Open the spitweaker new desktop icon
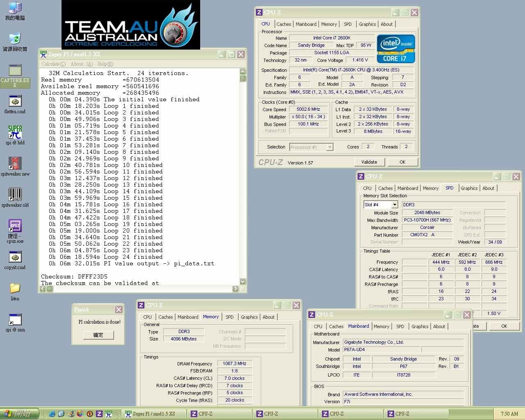 pos(15,164)
